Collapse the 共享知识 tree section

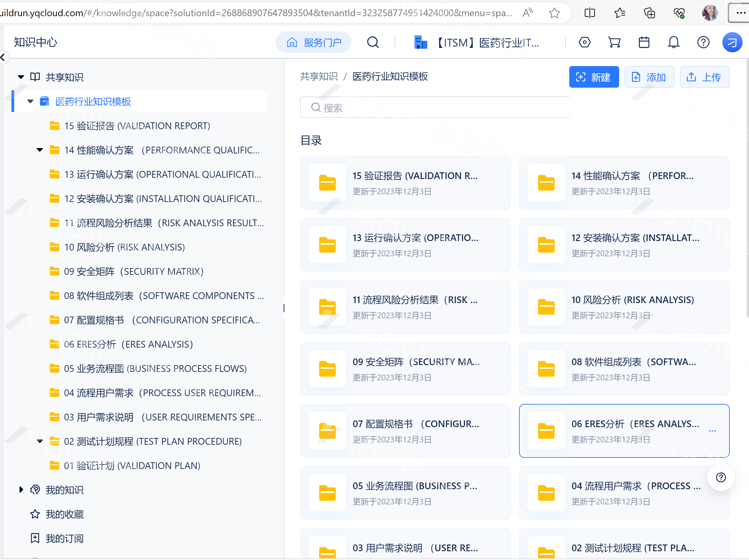coord(21,77)
